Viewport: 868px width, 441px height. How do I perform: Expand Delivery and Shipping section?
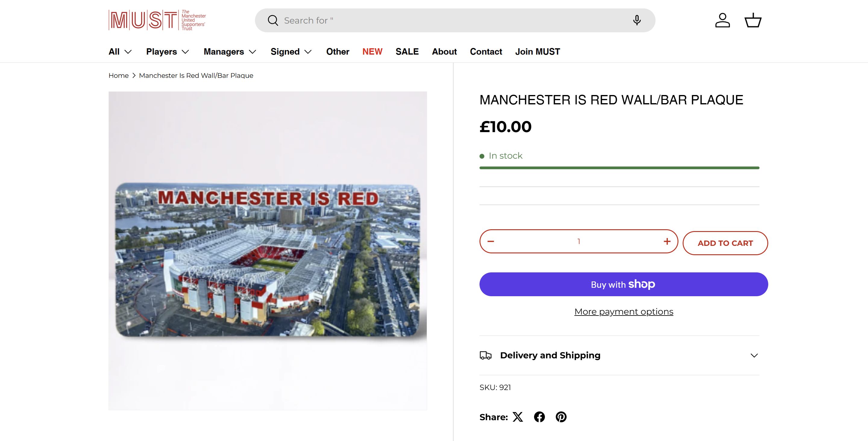(x=619, y=355)
